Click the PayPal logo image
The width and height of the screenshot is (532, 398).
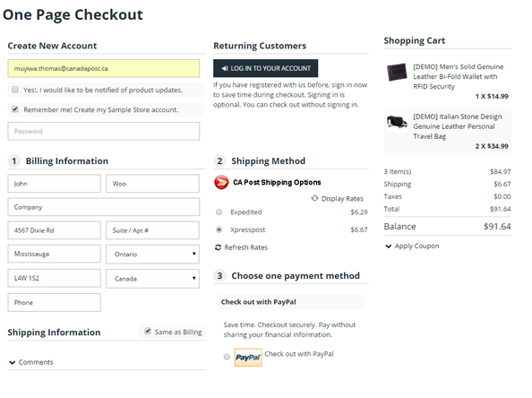coord(248,358)
